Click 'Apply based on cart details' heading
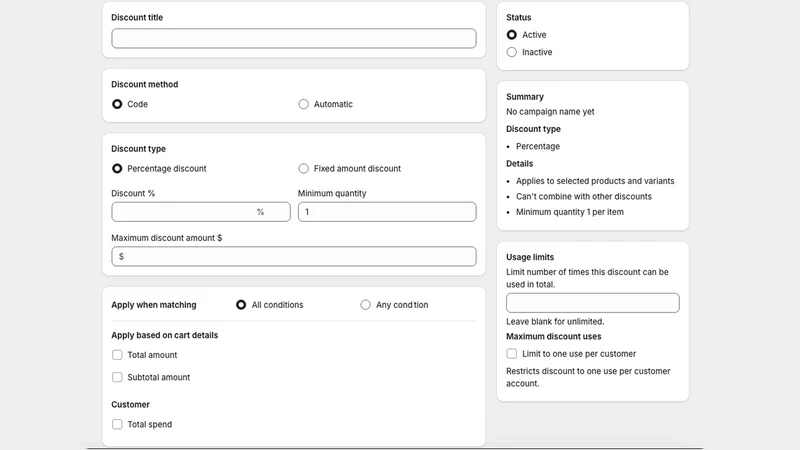This screenshot has width=800, height=450. [x=164, y=335]
